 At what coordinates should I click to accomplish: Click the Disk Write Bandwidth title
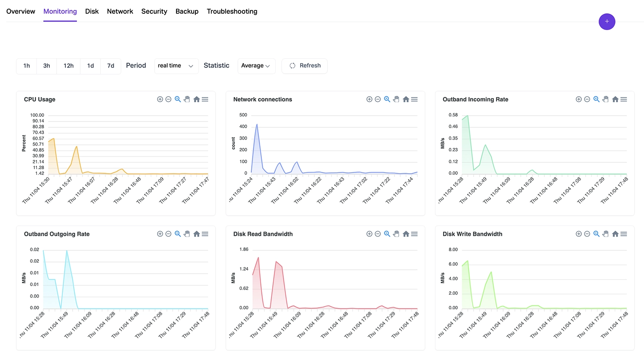point(472,234)
